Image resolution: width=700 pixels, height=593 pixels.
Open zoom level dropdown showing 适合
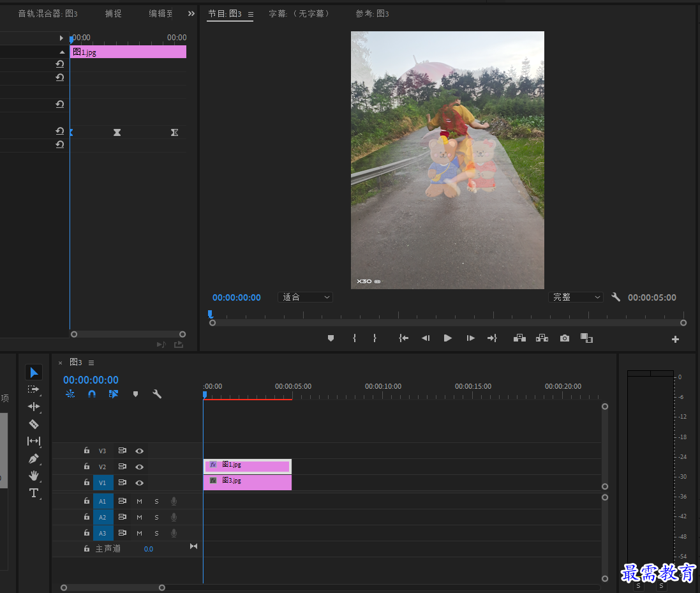(306, 297)
